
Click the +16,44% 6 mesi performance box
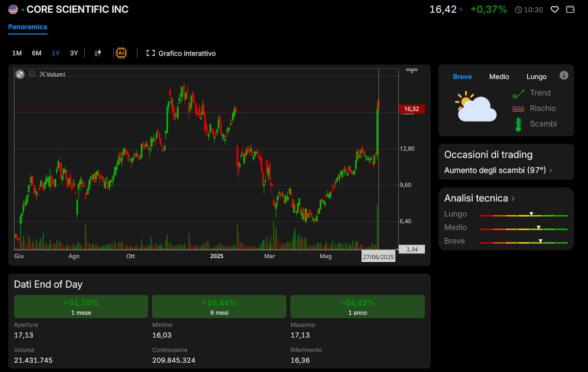point(219,306)
